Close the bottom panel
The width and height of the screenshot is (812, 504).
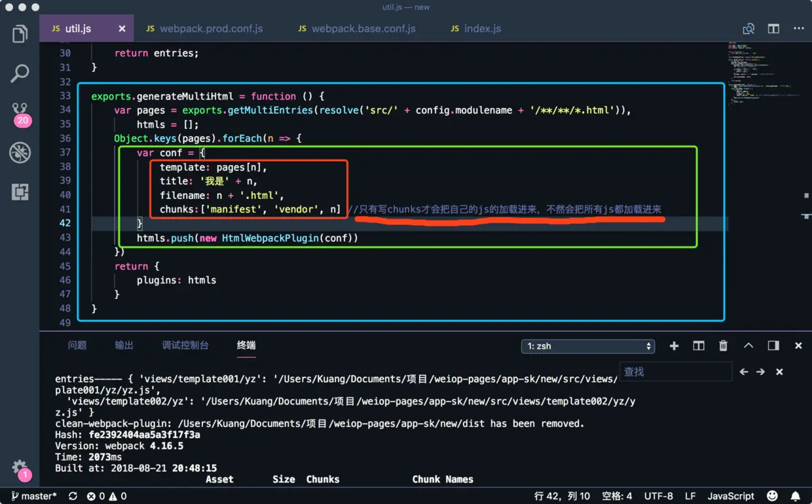(798, 346)
